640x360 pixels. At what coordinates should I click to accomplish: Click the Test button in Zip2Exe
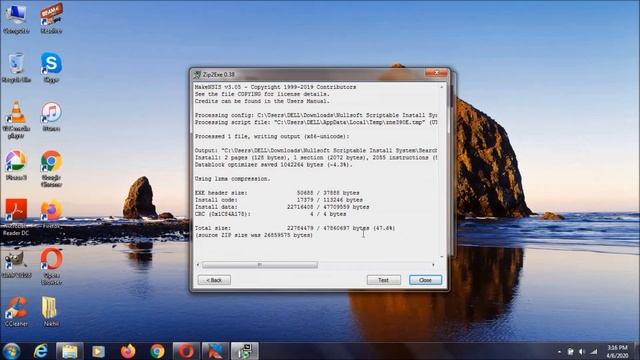tap(383, 280)
